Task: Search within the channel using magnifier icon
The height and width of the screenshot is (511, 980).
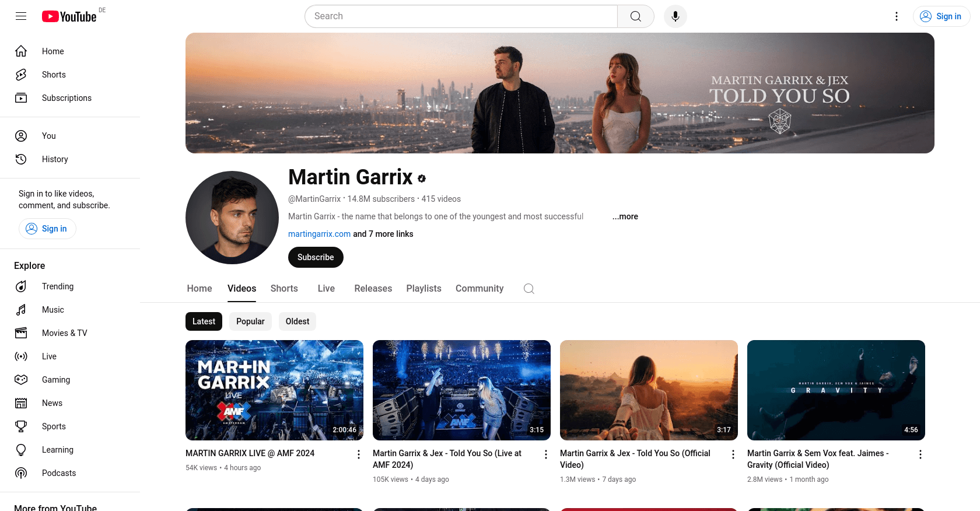Action: coord(529,289)
